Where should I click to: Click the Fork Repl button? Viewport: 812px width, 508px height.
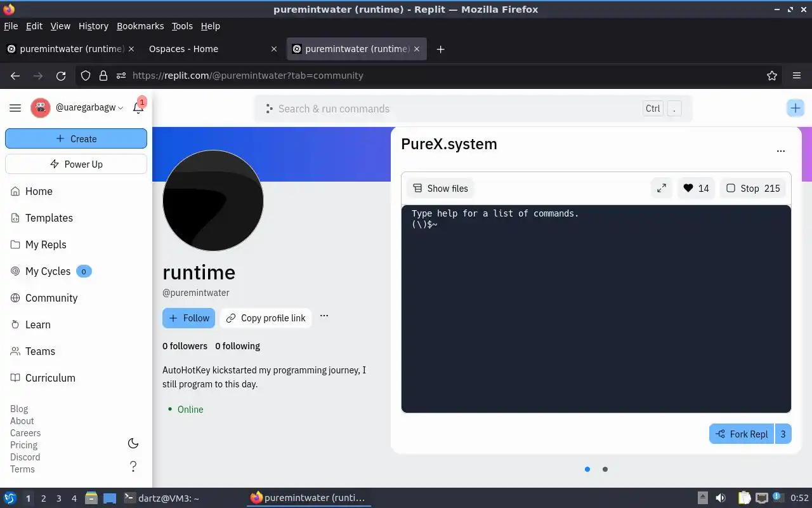(x=742, y=434)
